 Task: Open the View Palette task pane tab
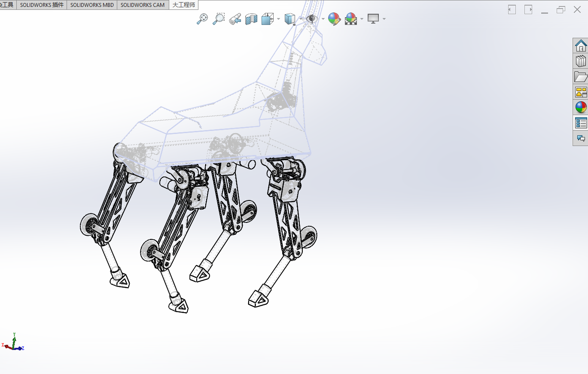[581, 92]
